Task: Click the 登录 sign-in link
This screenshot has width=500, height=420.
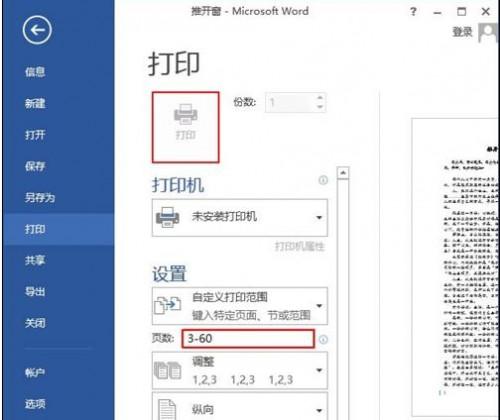Action: click(x=462, y=32)
